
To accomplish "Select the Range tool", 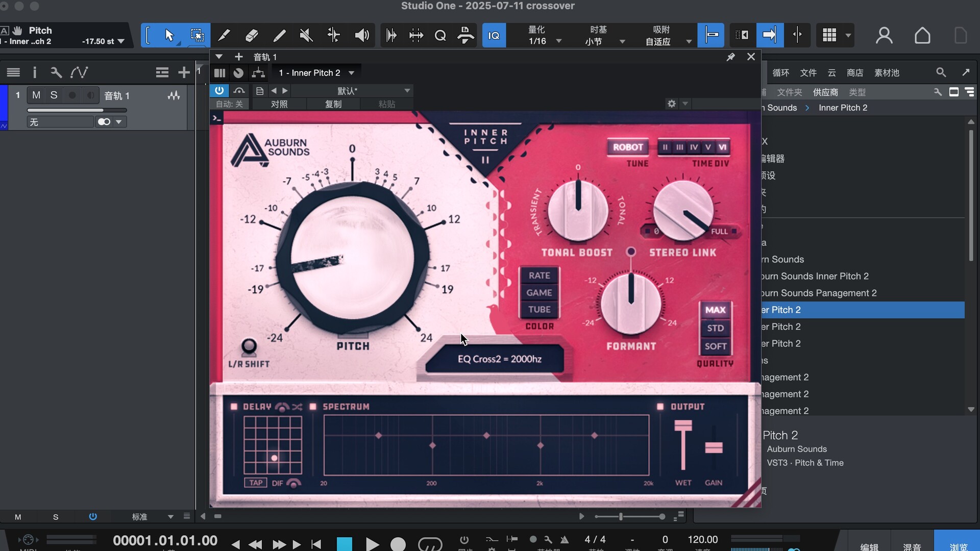I will tap(197, 35).
